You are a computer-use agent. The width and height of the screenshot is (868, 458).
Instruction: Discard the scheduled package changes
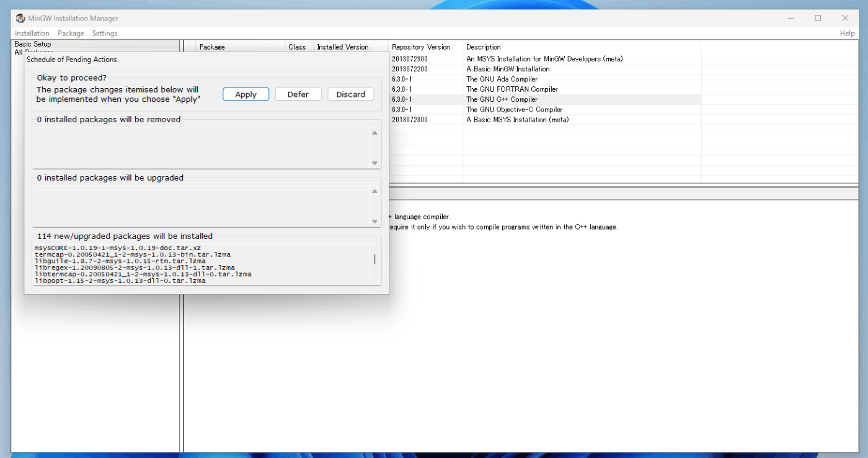tap(351, 94)
